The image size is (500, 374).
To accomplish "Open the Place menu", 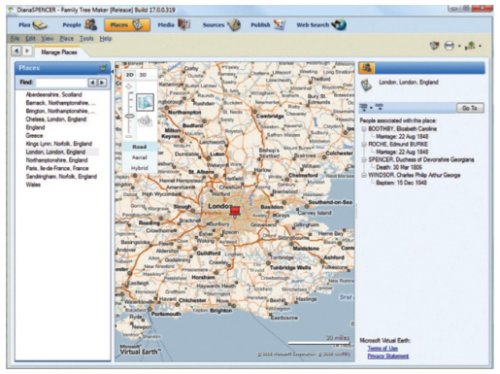I will [66, 38].
